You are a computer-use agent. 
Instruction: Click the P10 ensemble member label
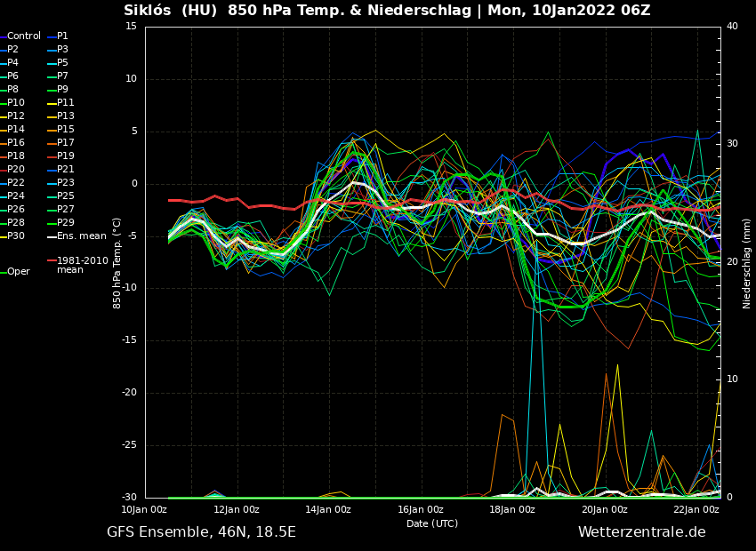click(x=16, y=103)
